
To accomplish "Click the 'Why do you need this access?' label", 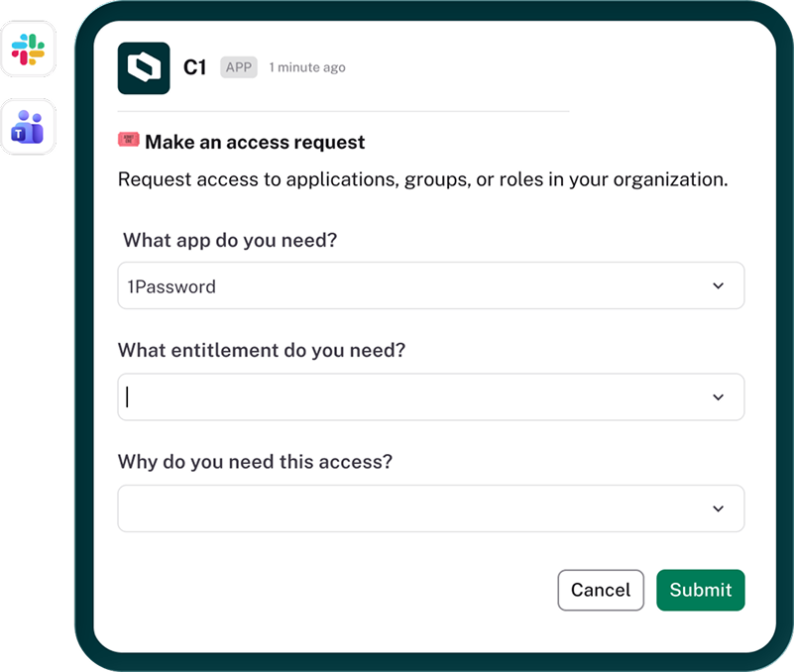I will coord(255,462).
